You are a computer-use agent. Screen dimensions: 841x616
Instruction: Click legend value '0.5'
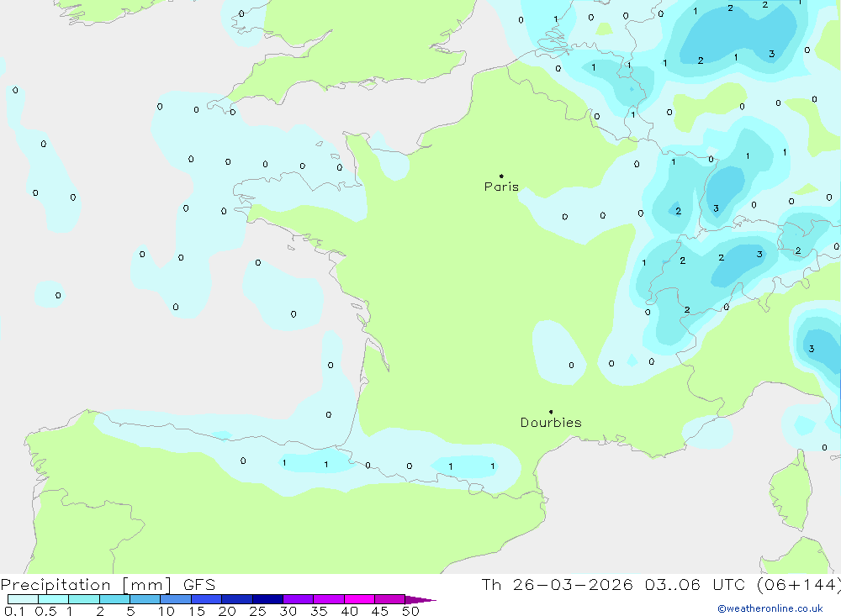click(x=45, y=611)
